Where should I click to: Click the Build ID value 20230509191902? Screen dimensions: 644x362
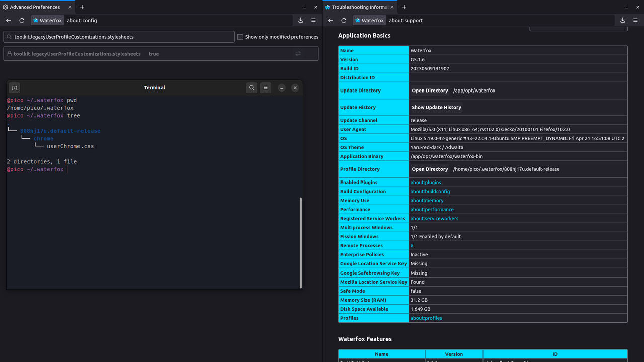pyautogui.click(x=430, y=69)
